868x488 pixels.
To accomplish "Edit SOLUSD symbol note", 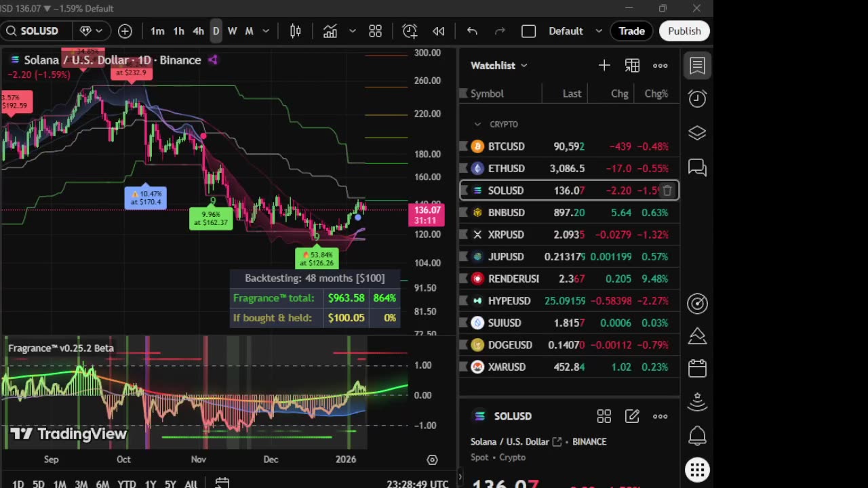I will pyautogui.click(x=632, y=416).
